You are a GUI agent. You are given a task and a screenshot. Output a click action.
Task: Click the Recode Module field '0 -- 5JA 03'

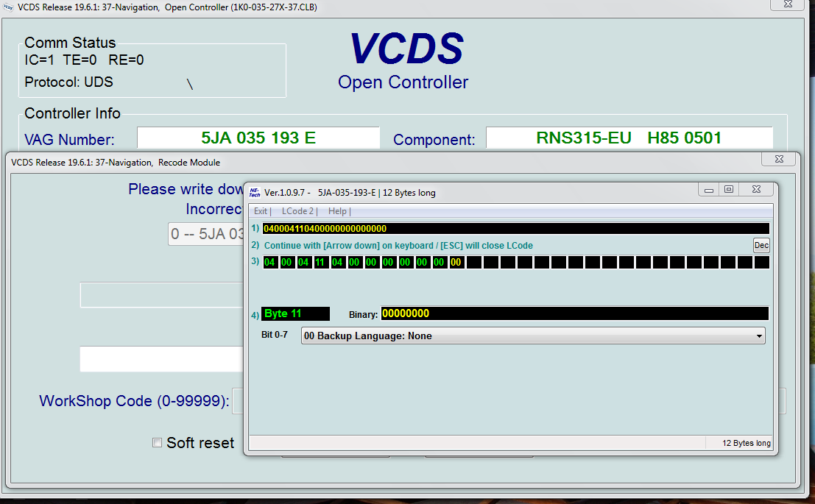(x=206, y=234)
